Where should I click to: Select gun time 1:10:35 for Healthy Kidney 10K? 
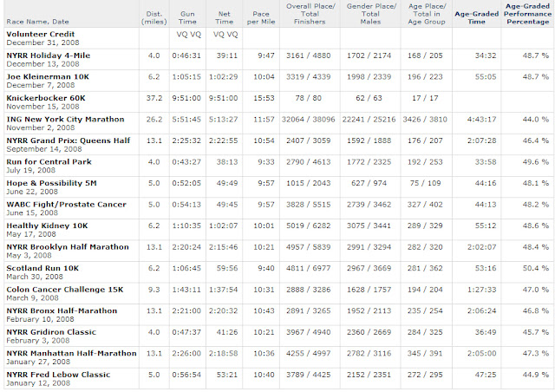[x=186, y=225]
